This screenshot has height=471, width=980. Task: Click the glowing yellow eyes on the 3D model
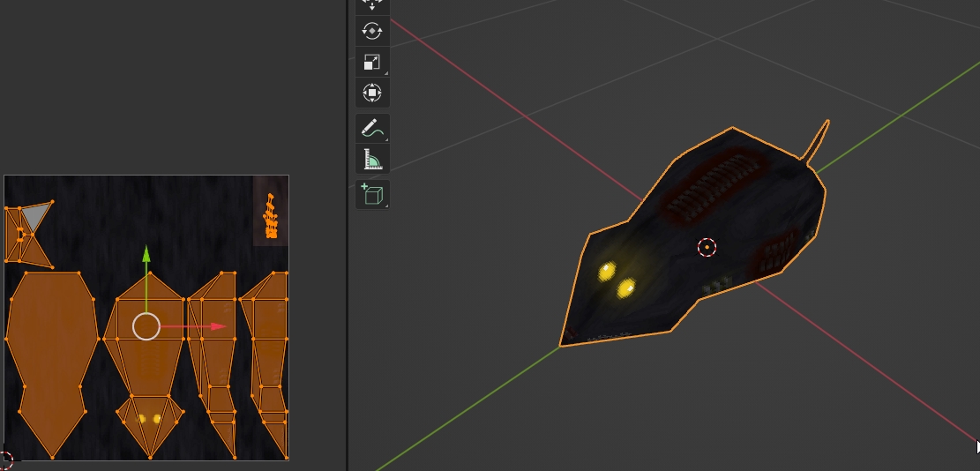point(617,279)
